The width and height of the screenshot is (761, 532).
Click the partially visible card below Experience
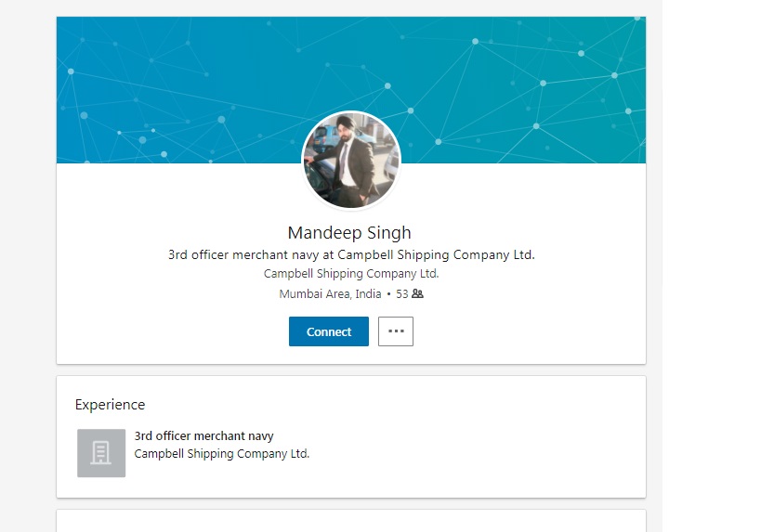tap(351, 522)
